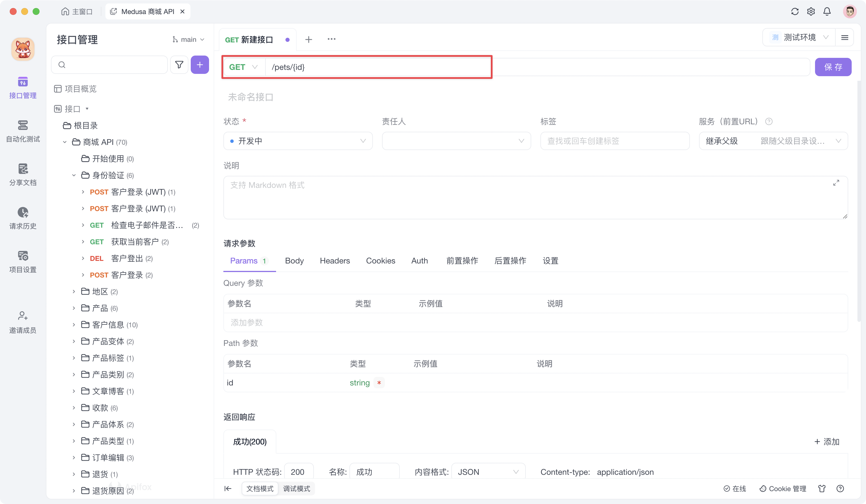Click the shirt theme icon in the status bar
This screenshot has width=866, height=504.
coord(822,489)
